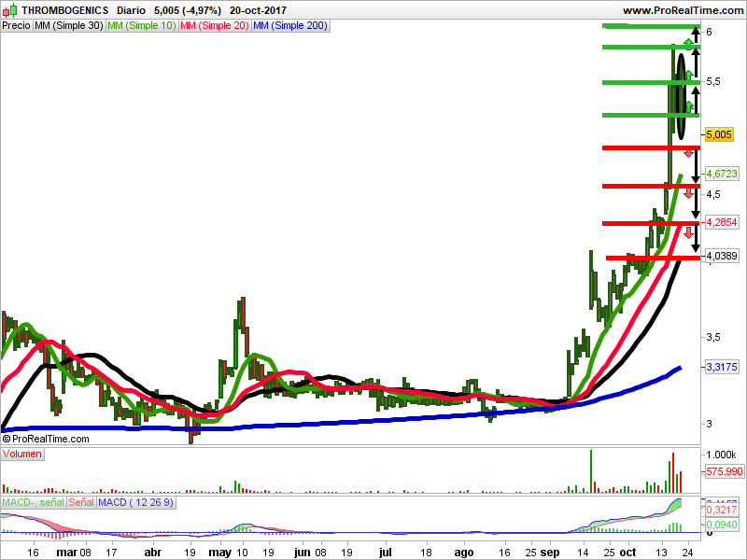This screenshot has height=560, width=747.
Task: Click the price axis label 3,5
Action: coord(713,337)
